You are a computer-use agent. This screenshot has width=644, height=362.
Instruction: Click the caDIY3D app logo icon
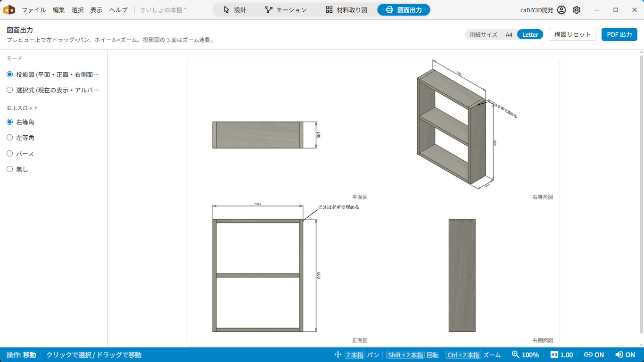9,9
